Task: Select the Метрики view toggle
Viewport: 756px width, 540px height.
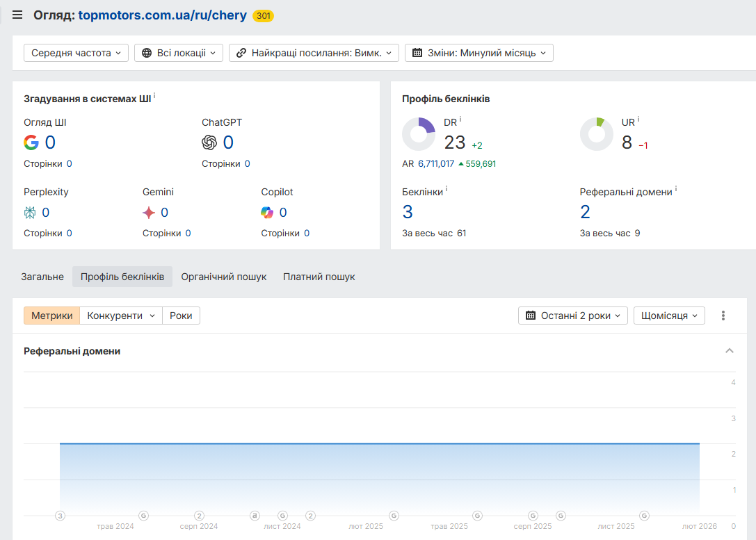Action: [51, 316]
